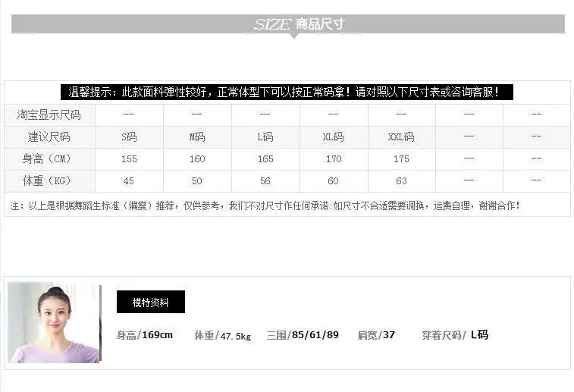Image resolution: width=574 pixels, height=392 pixels.
Task: Select the XXL码 size cell
Action: point(402,137)
